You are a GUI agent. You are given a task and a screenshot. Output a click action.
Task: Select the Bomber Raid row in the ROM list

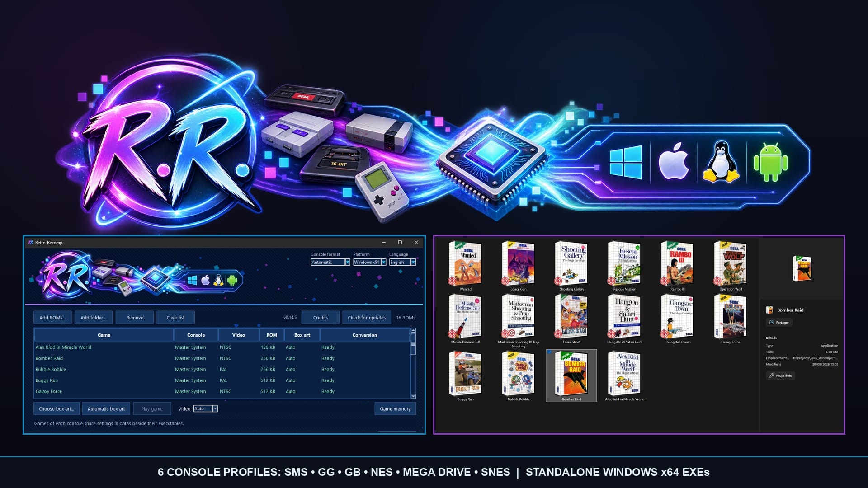point(222,358)
